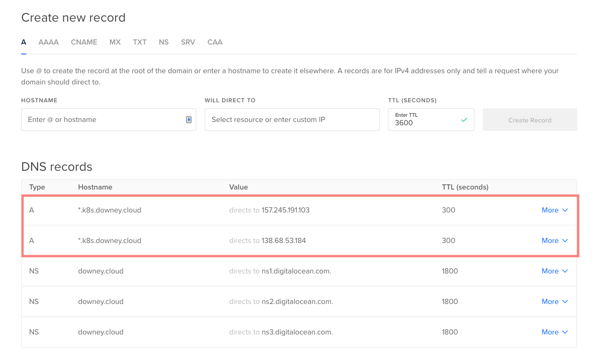Click the TTL field showing 3600
Screen dimensions: 596x364
coord(431,120)
